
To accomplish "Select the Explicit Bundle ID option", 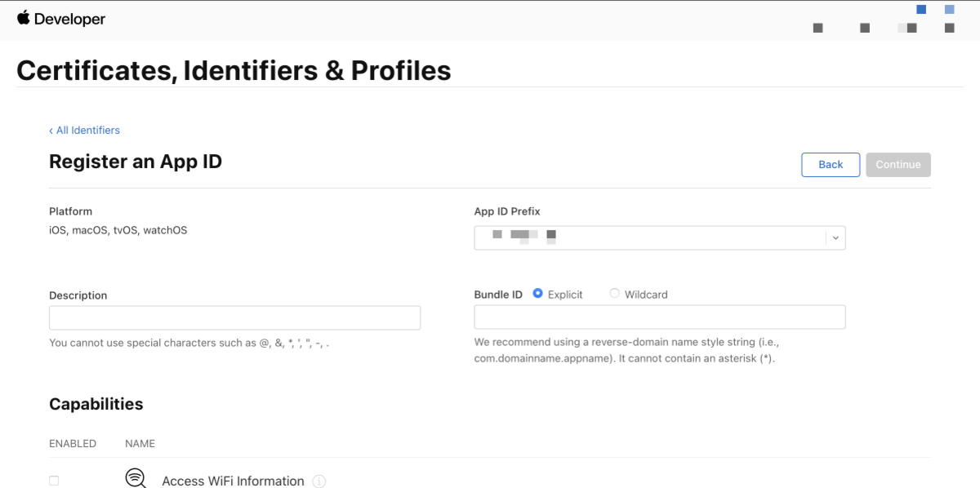I will click(537, 293).
